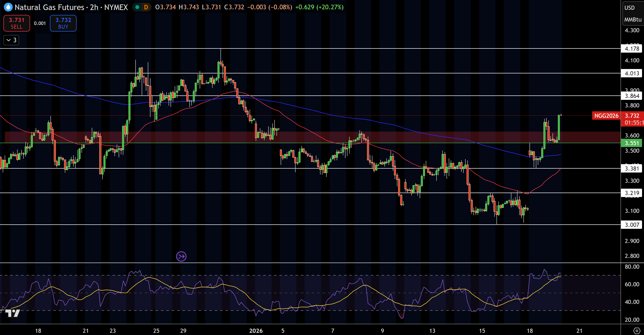
Task: Click the 3.864 price level label
Action: [632, 96]
